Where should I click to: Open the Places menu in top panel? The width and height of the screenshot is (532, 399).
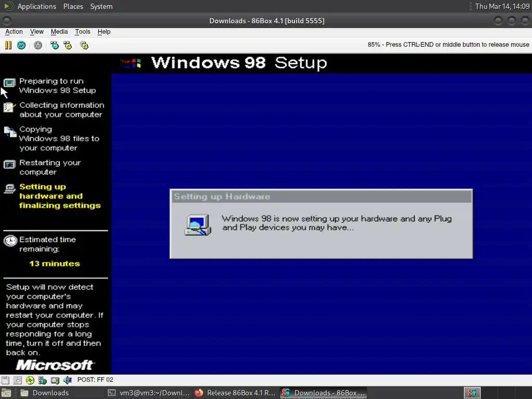pyautogui.click(x=73, y=6)
